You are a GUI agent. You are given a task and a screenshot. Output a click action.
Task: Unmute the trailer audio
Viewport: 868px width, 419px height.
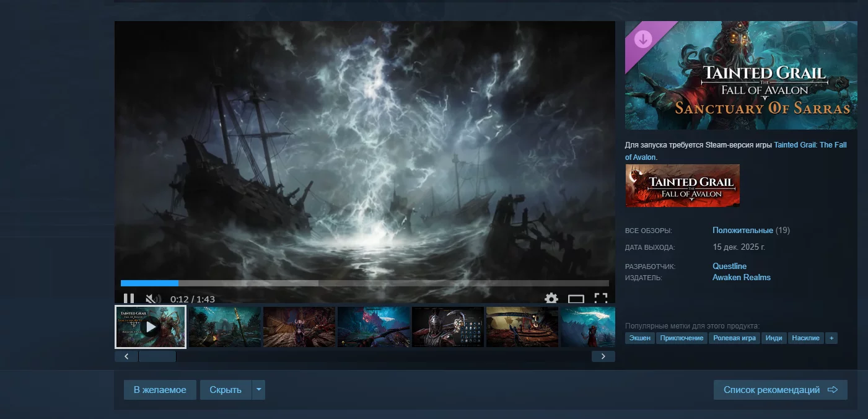pos(152,299)
